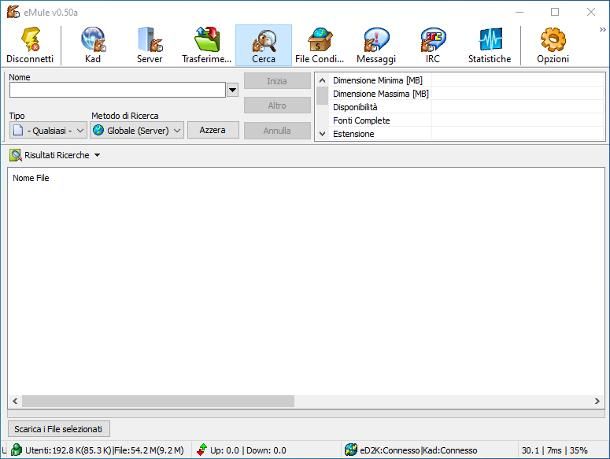Click the Inizia start search button

pyautogui.click(x=277, y=81)
